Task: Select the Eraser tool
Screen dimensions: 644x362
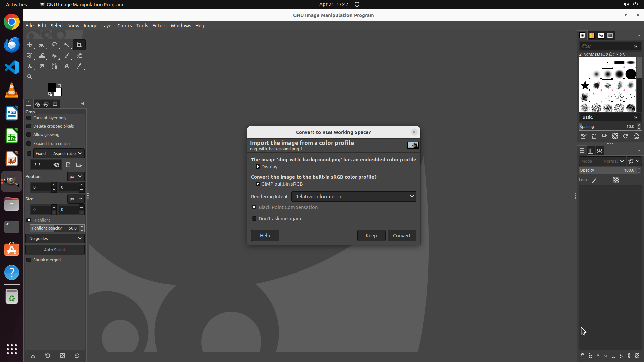Action: (x=79, y=55)
